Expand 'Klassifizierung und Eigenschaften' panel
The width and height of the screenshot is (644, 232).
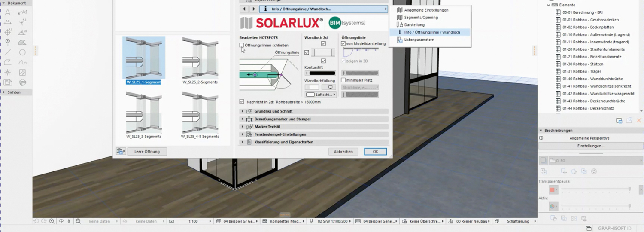(243, 142)
